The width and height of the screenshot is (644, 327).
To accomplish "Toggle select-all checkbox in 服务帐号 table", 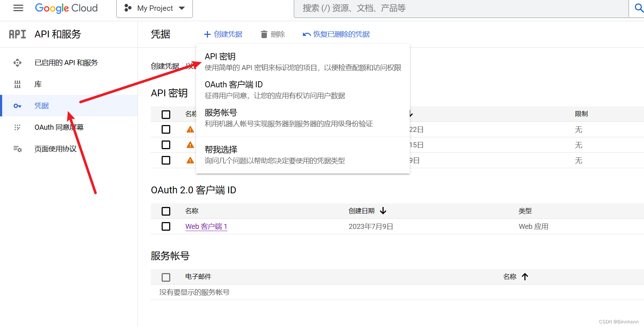I will coord(166,277).
